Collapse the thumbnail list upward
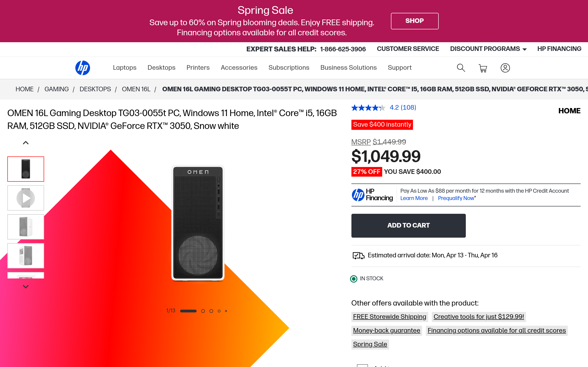 coord(25,142)
